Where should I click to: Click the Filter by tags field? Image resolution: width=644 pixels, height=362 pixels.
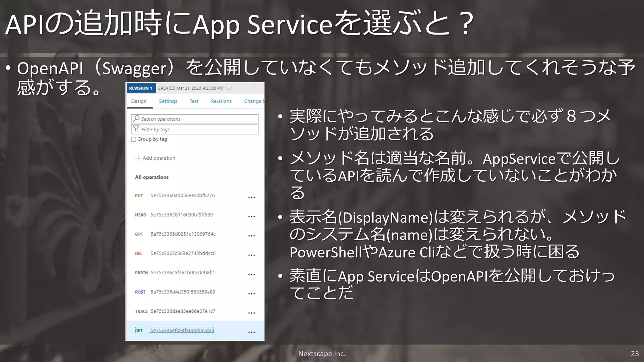[x=195, y=129]
